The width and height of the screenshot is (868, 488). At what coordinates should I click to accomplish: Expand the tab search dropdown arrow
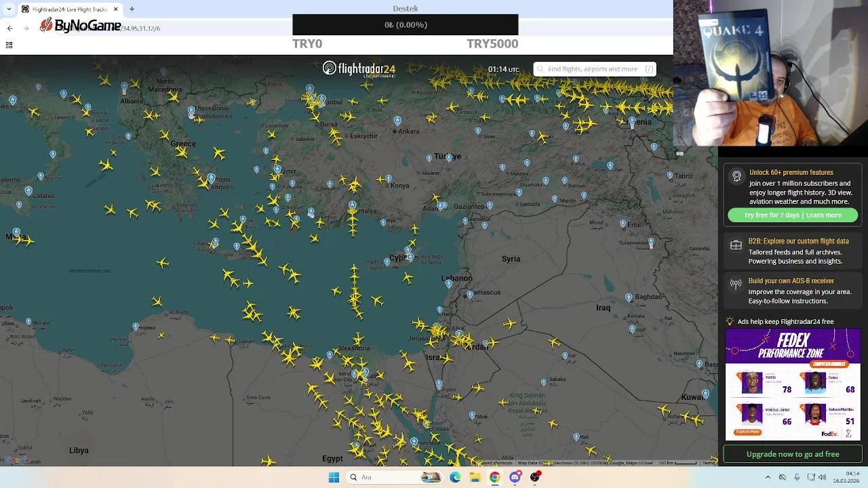(x=7, y=9)
